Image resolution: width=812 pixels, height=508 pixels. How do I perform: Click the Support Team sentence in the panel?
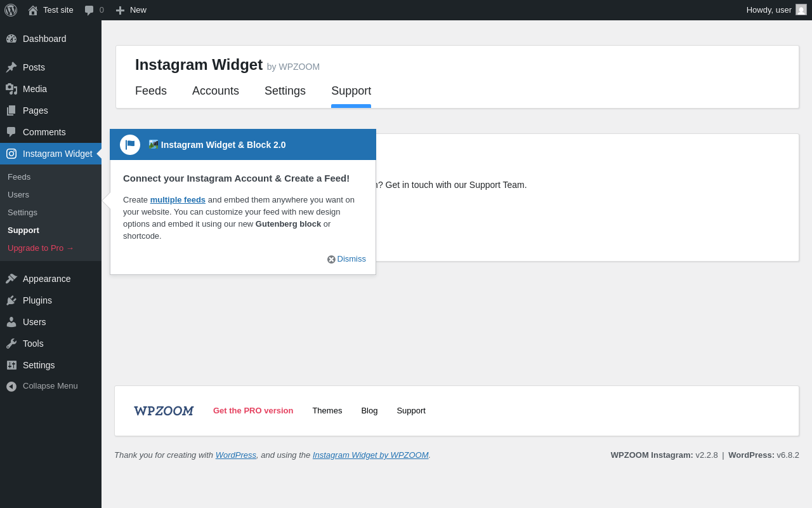point(452,185)
